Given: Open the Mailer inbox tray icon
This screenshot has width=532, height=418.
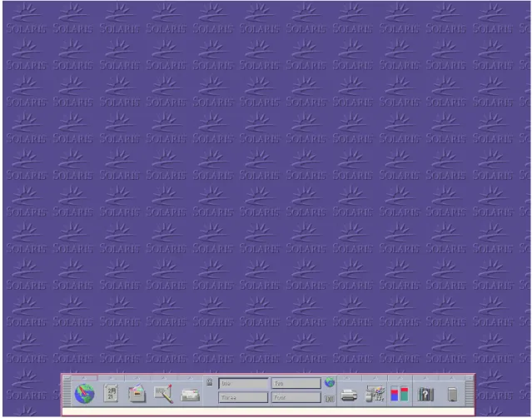Looking at the screenshot, I should (190, 396).
